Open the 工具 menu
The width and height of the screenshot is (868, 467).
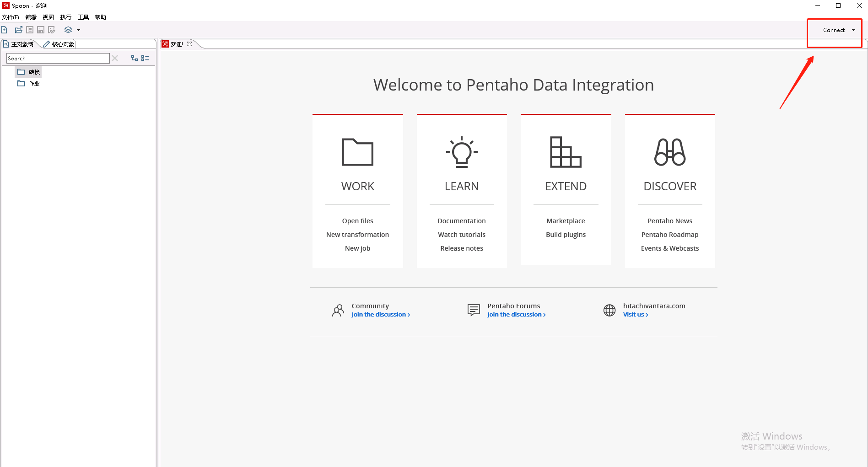pyautogui.click(x=83, y=17)
